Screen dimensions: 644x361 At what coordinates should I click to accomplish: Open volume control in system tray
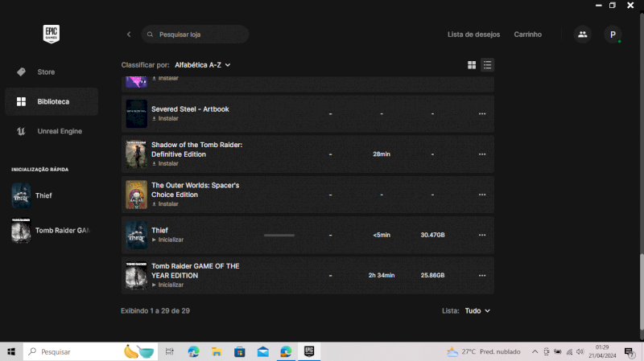pos(580,351)
